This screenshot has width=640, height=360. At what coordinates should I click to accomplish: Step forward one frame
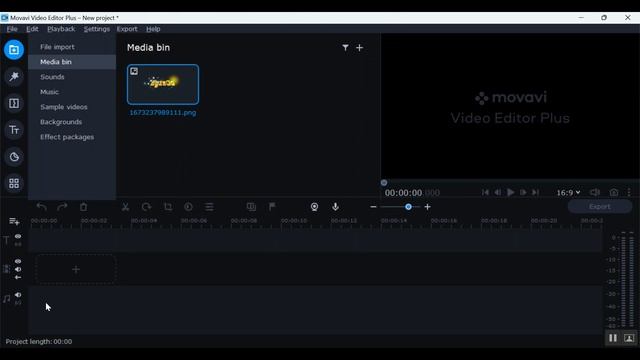[x=523, y=192]
